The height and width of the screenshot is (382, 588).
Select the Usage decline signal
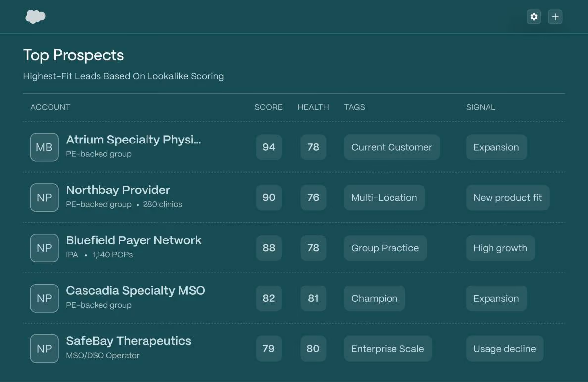(505, 349)
